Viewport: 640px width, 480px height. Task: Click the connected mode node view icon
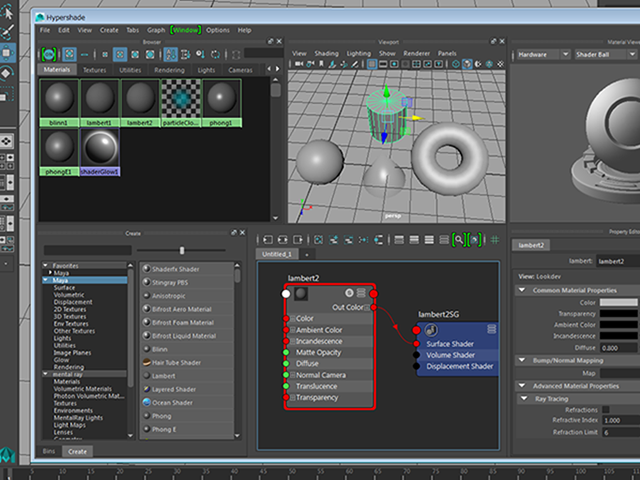[414, 240]
